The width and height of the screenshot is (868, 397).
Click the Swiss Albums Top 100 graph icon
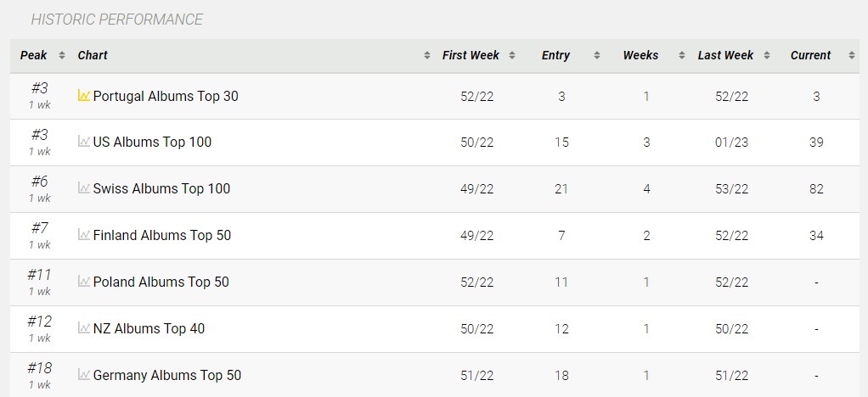(x=83, y=188)
